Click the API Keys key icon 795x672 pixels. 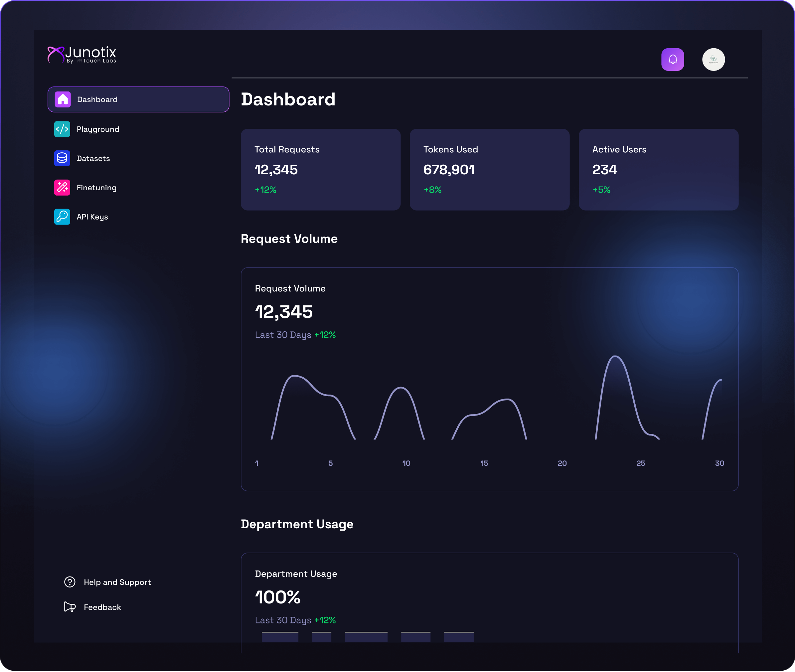[62, 217]
